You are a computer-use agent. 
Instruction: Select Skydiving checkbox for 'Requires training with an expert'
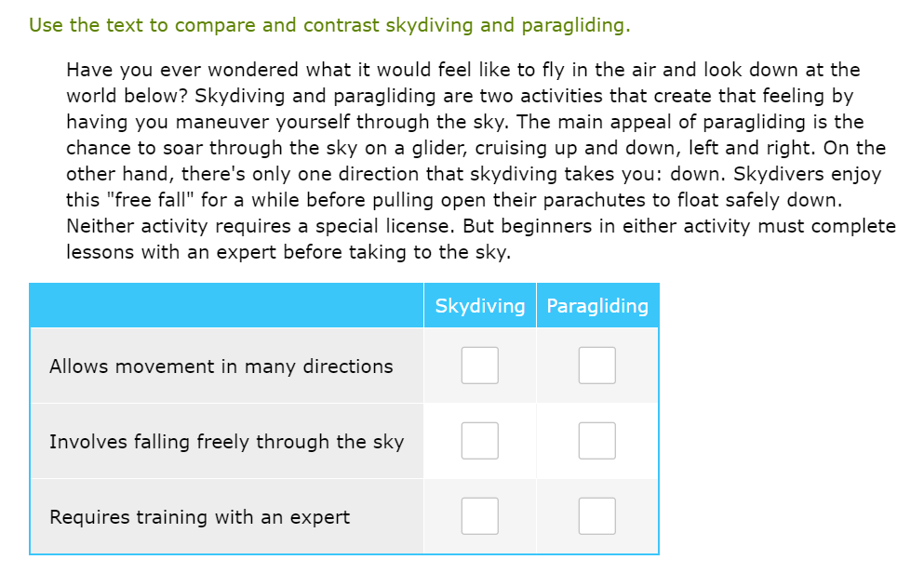[479, 516]
